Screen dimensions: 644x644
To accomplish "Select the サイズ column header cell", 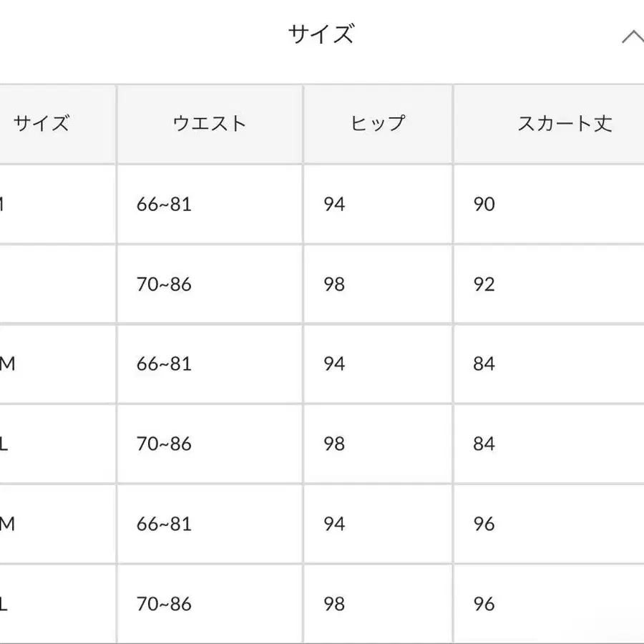I will (x=42, y=124).
